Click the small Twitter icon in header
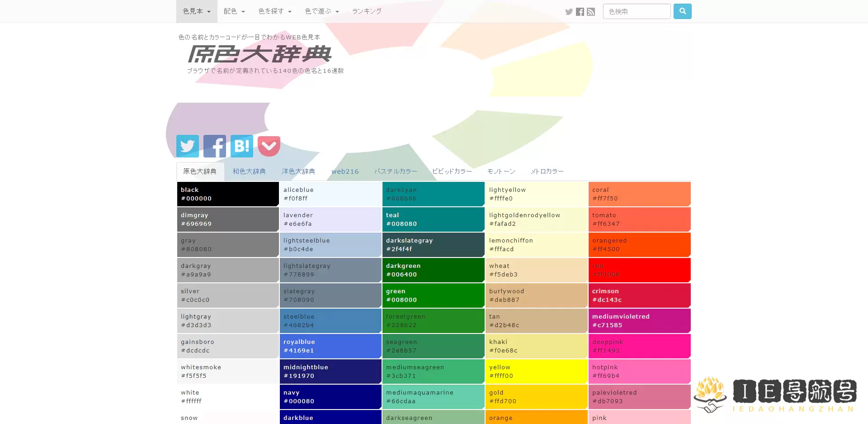The height and width of the screenshot is (424, 868). [569, 12]
